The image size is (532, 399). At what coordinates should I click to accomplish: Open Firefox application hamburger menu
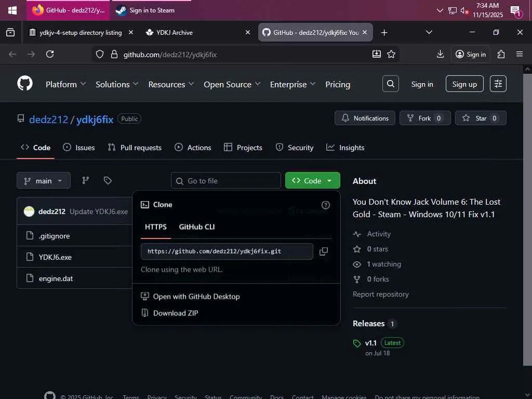[x=519, y=54]
